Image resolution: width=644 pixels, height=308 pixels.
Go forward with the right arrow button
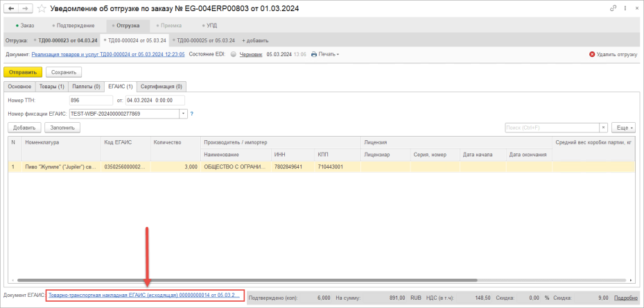26,8
